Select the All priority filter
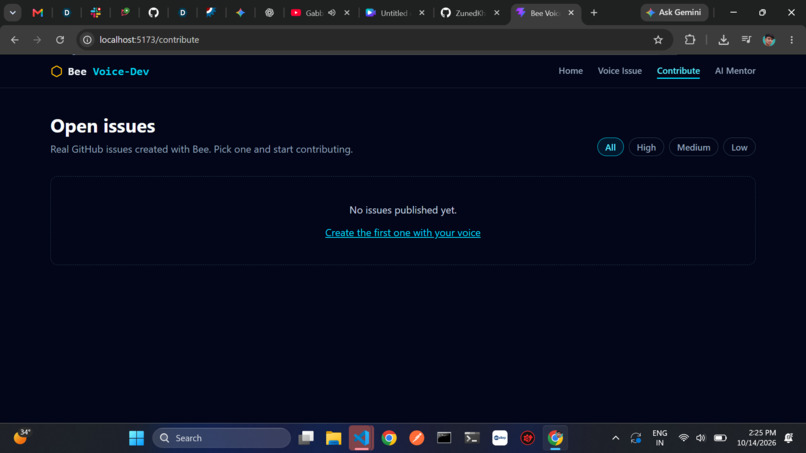 coord(610,148)
